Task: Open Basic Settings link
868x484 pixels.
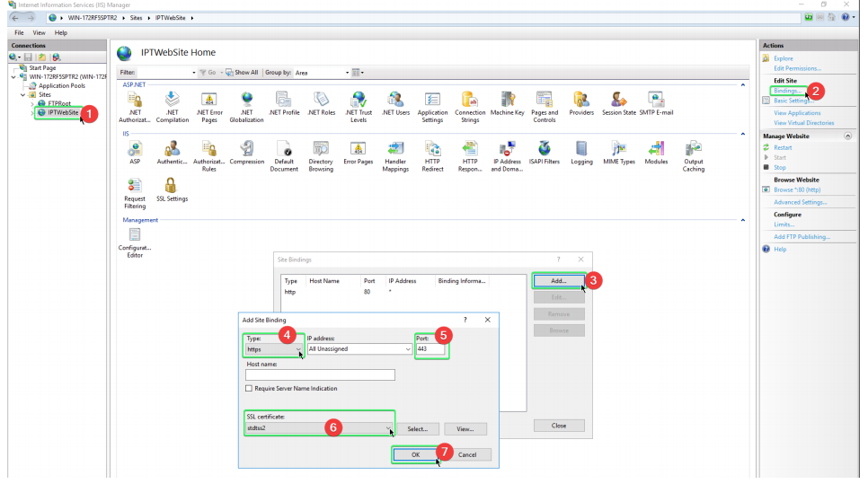Action: (793, 101)
